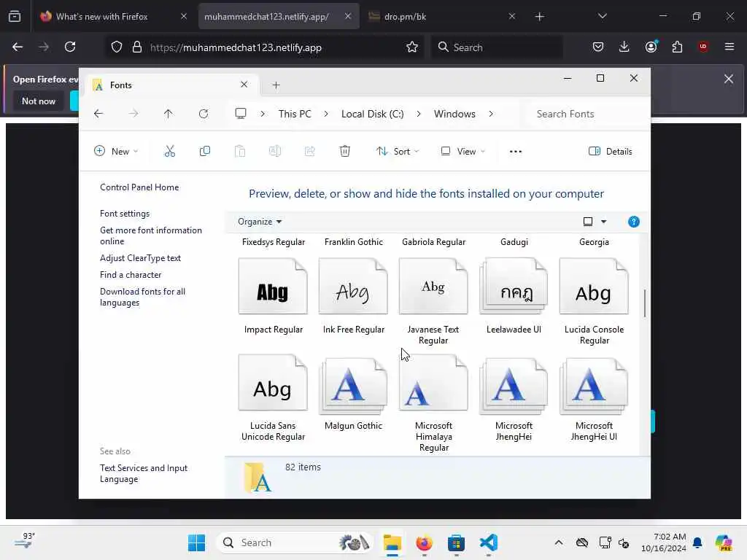Image resolution: width=747 pixels, height=560 pixels.
Task: Click Firefox Search field
Action: tap(498, 47)
